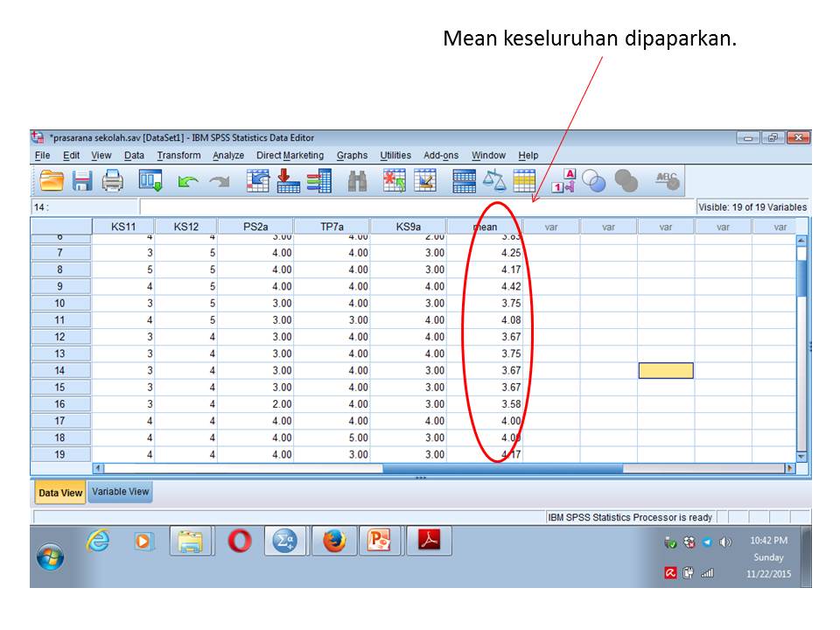This screenshot has width=840, height=630.
Task: Save the dataset with the floppy icon
Action: click(82, 180)
